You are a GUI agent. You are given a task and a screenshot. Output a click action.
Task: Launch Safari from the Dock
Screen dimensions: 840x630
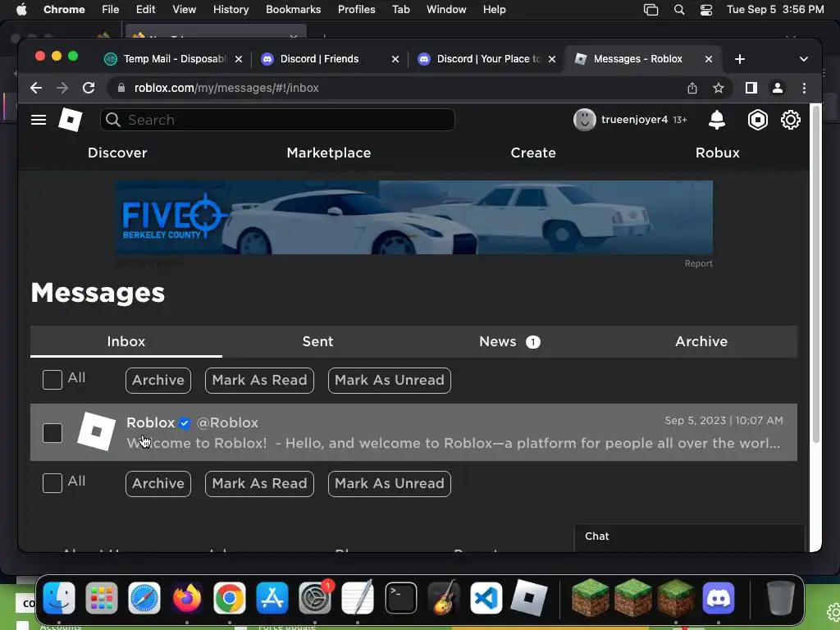pos(144,598)
